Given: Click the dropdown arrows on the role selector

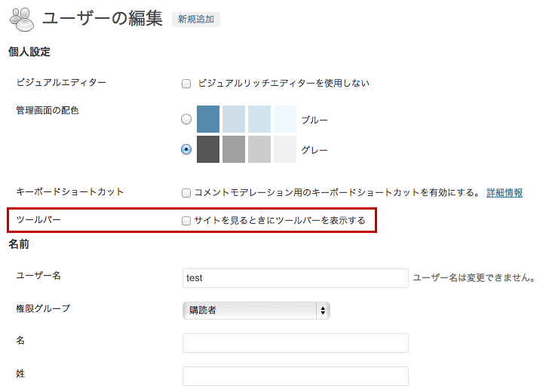Looking at the screenshot, I should 323,311.
